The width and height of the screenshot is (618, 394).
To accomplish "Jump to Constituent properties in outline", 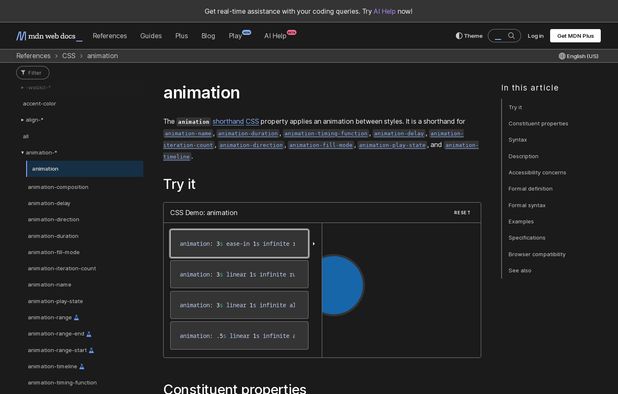I will coord(538,124).
